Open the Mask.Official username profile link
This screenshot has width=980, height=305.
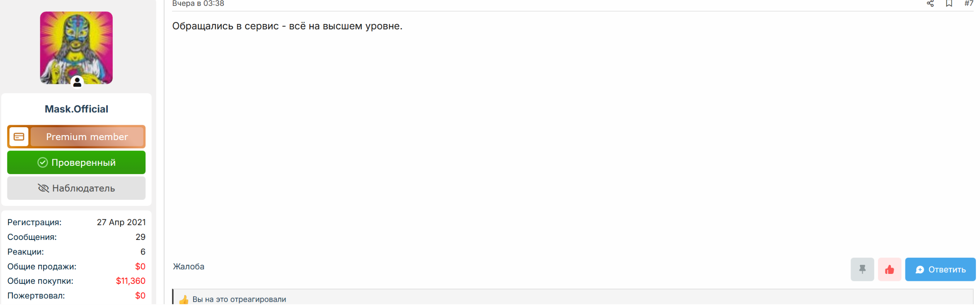click(76, 109)
